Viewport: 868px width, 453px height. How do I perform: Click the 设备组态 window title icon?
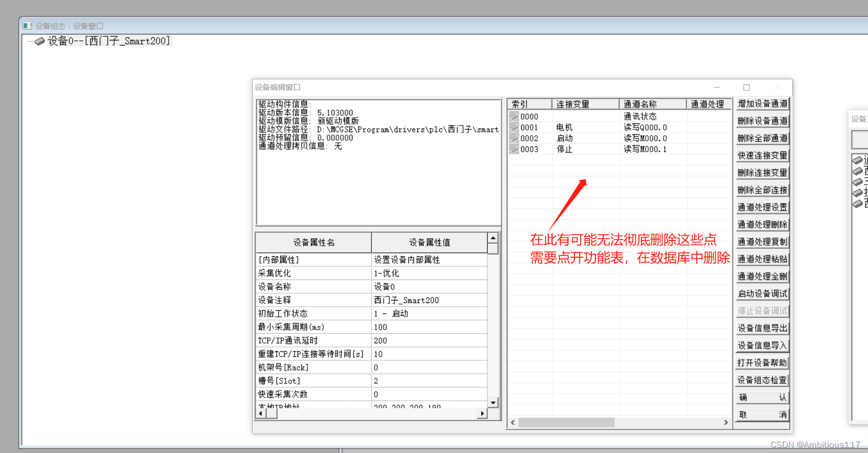(27, 26)
